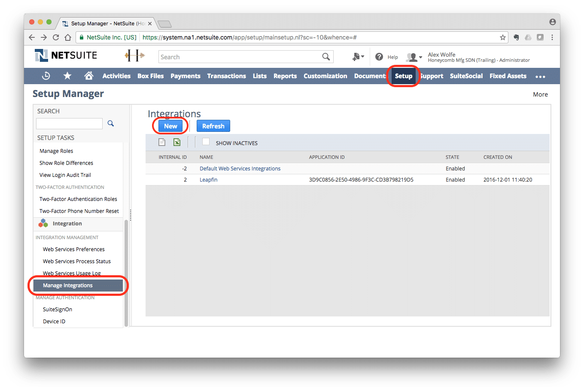Click the setup tasks search magnifier icon

click(x=111, y=124)
